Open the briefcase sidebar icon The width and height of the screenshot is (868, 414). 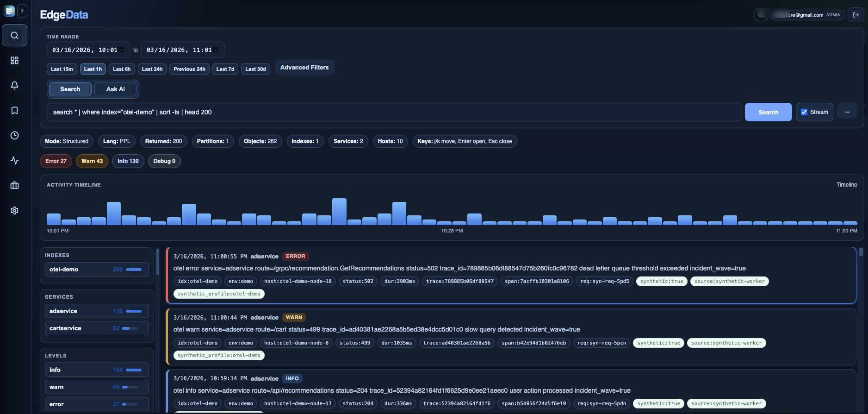[x=15, y=186]
